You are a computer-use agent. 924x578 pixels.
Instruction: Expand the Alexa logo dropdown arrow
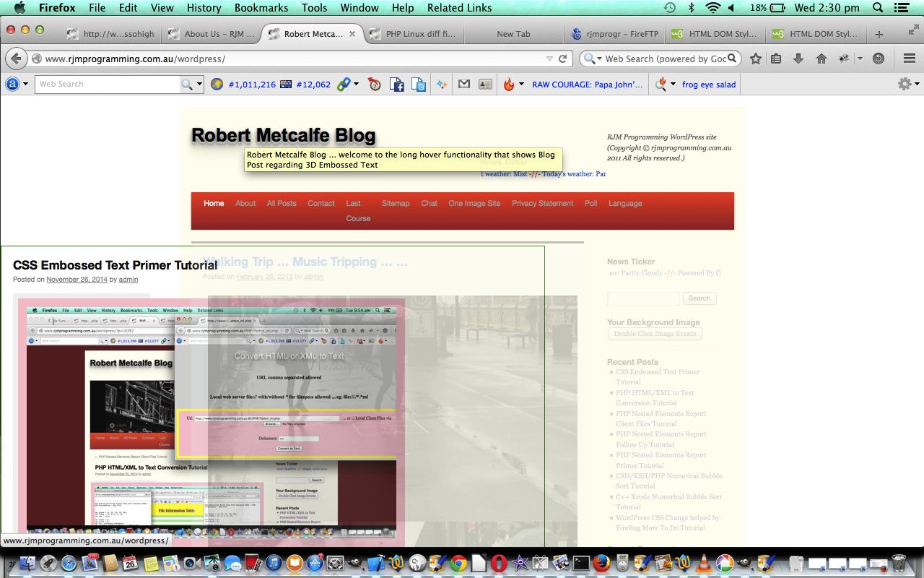pyautogui.click(x=25, y=85)
